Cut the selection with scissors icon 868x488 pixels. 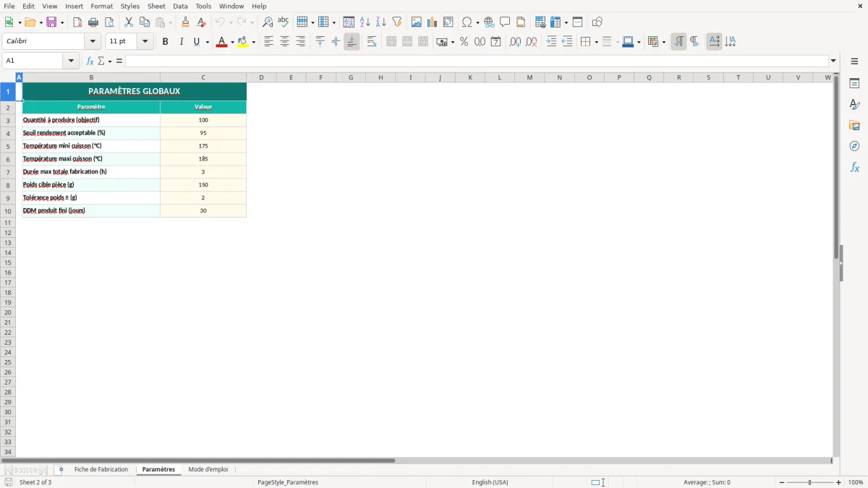click(129, 22)
